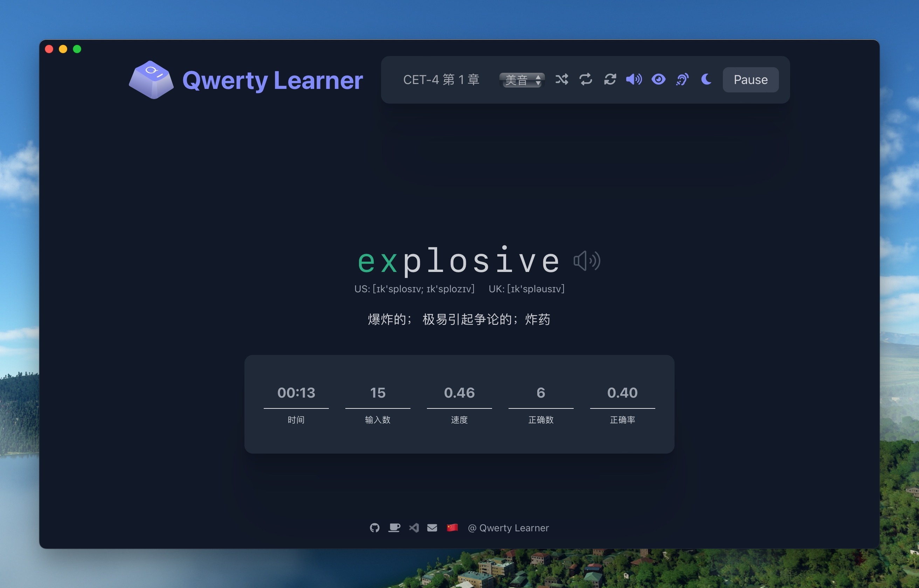
Task: Click the refresh/restart chapter icon
Action: (x=610, y=79)
